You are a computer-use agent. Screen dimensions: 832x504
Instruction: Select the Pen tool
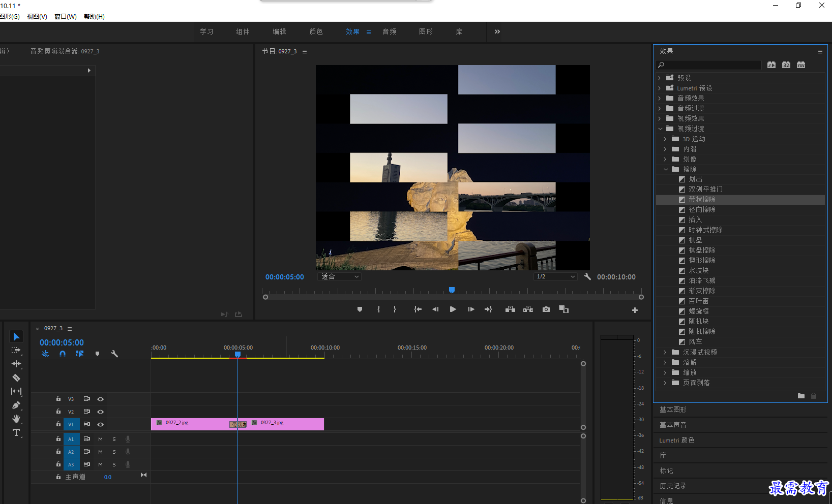click(16, 405)
